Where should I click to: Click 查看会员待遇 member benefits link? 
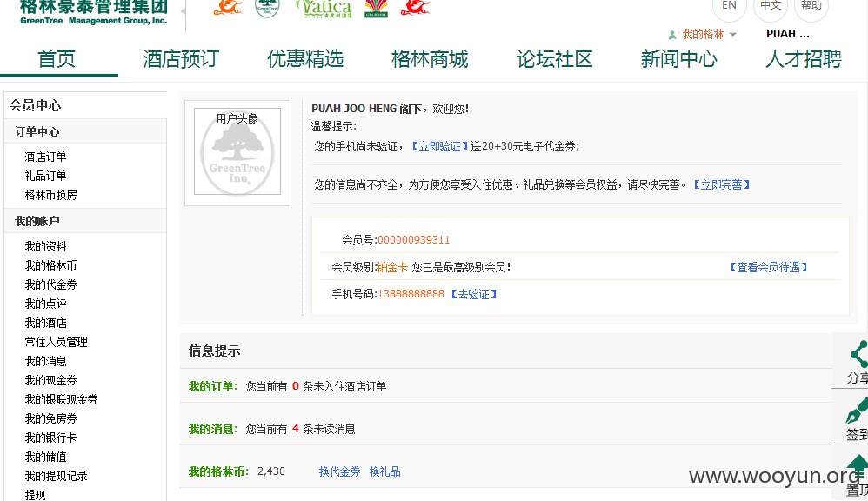pos(768,267)
